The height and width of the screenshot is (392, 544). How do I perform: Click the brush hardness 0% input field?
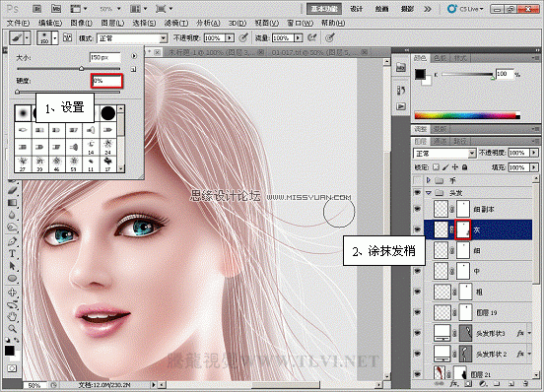point(106,81)
